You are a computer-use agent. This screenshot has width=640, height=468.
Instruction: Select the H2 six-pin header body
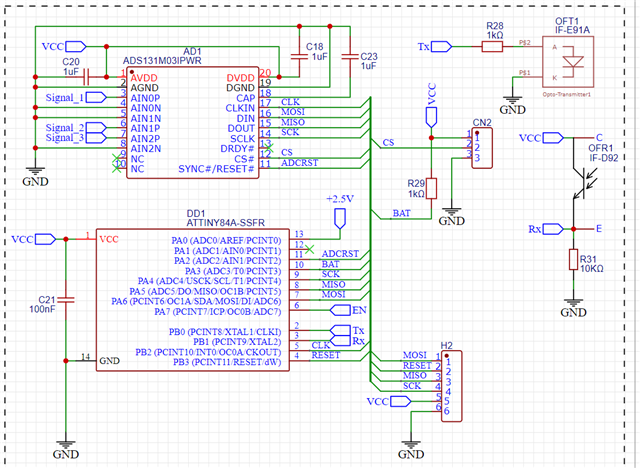click(x=452, y=386)
